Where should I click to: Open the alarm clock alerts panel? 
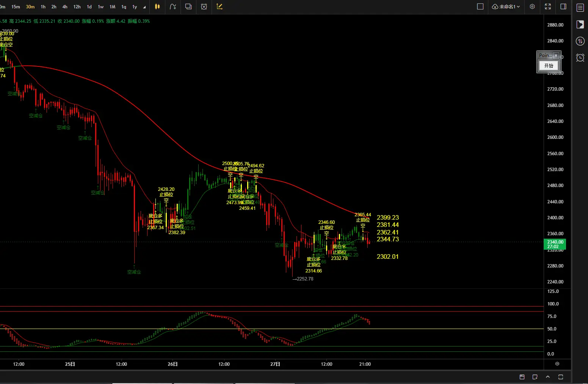pyautogui.click(x=580, y=58)
